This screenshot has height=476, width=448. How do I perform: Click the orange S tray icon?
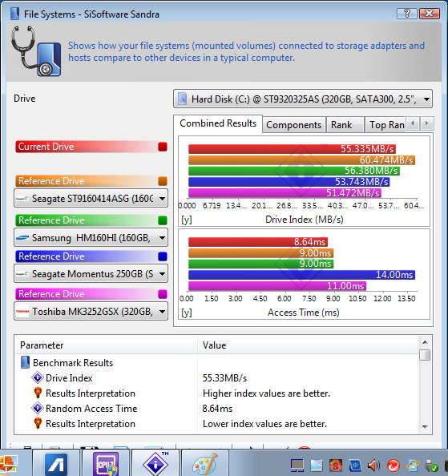click(x=335, y=465)
